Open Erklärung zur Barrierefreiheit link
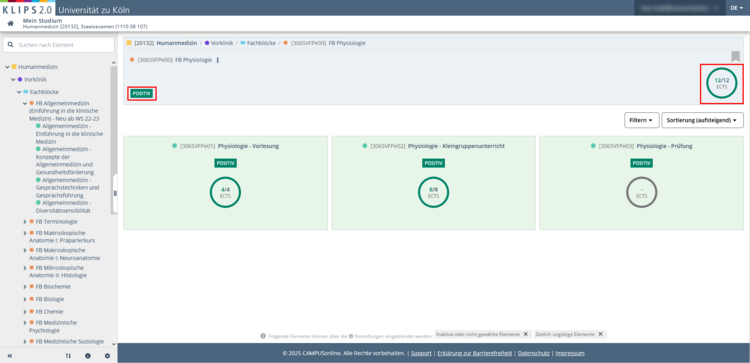This screenshot has width=750, height=363. [475, 353]
